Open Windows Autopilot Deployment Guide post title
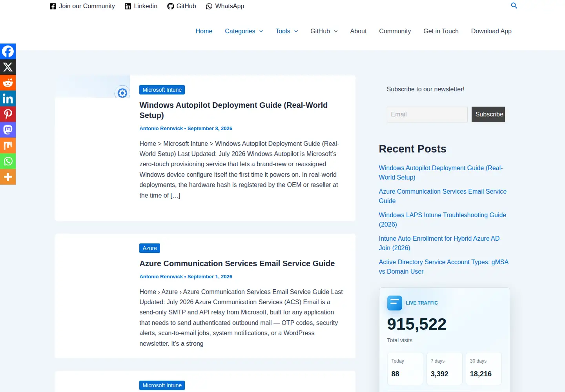The height and width of the screenshot is (392, 565). point(233,110)
